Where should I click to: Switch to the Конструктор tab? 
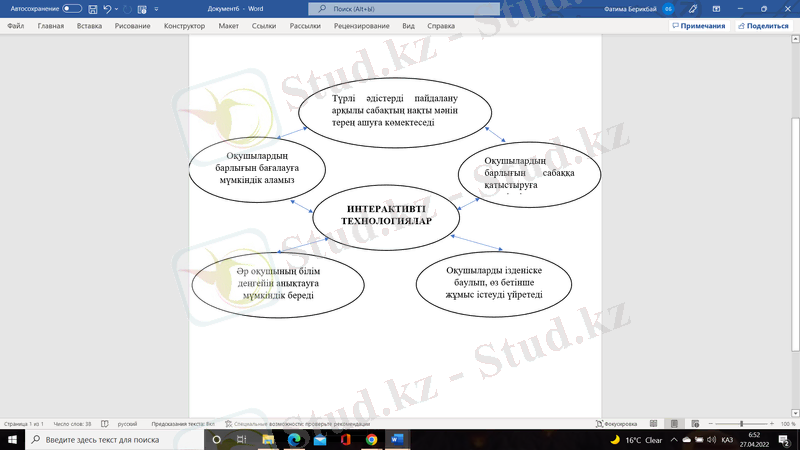[x=184, y=26]
